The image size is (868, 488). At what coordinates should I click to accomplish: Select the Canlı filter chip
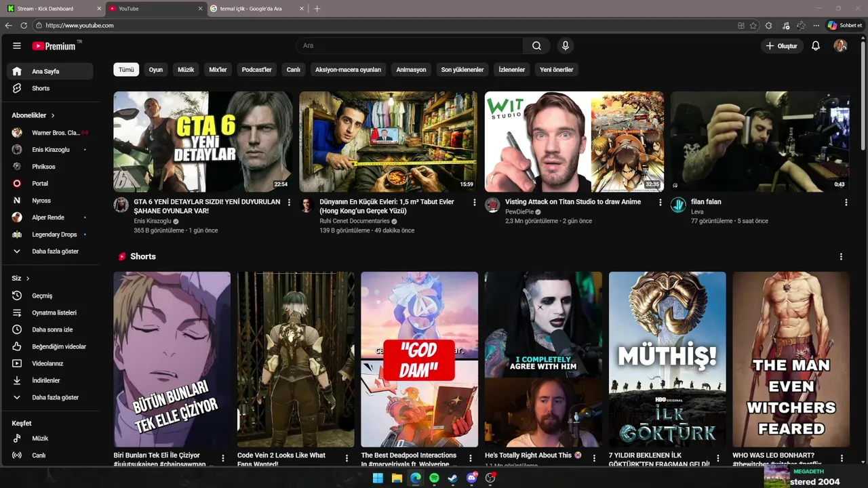pyautogui.click(x=293, y=70)
